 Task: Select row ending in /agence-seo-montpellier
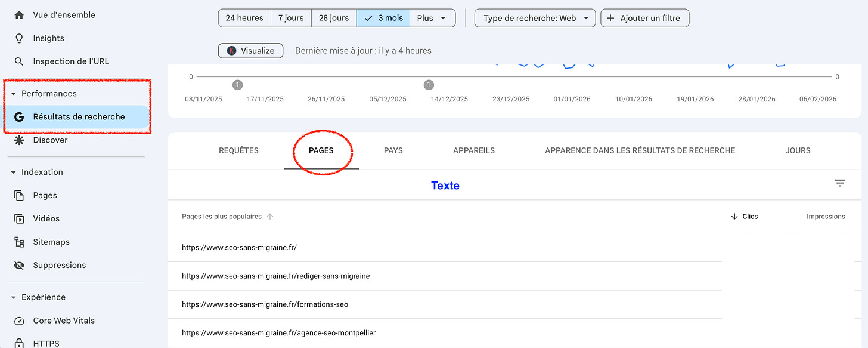[445, 333]
